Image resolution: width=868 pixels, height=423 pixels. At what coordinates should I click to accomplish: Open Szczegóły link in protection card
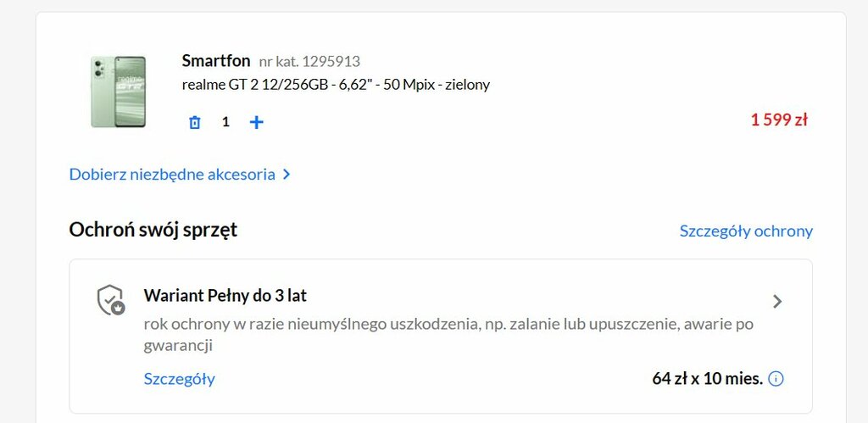click(x=180, y=379)
